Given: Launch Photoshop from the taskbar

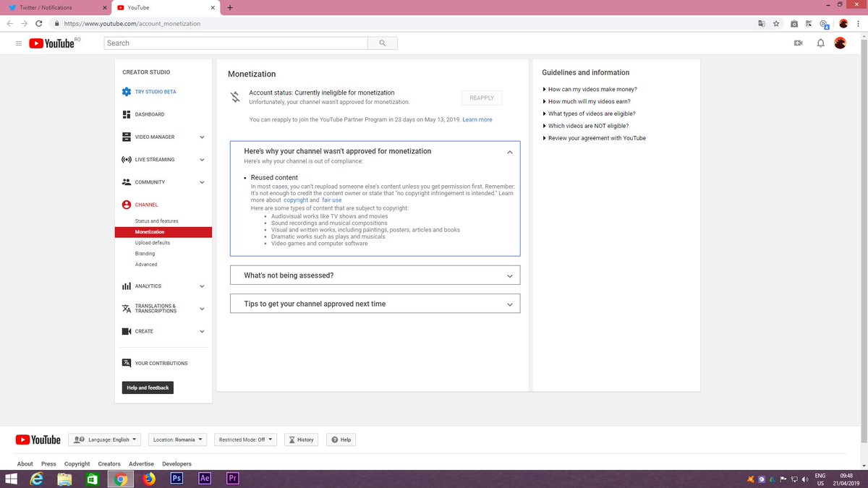Looking at the screenshot, I should click(176, 479).
